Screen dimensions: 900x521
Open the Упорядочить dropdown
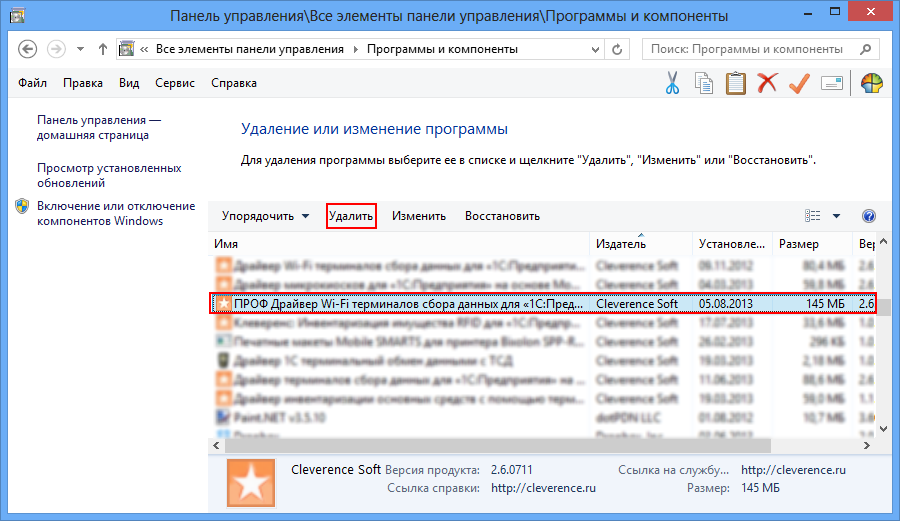[265, 216]
